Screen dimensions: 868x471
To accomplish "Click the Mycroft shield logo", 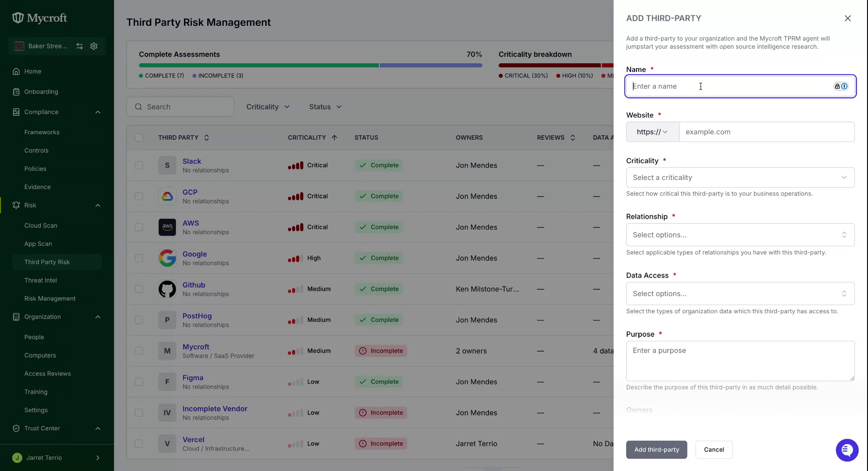I will (18, 18).
